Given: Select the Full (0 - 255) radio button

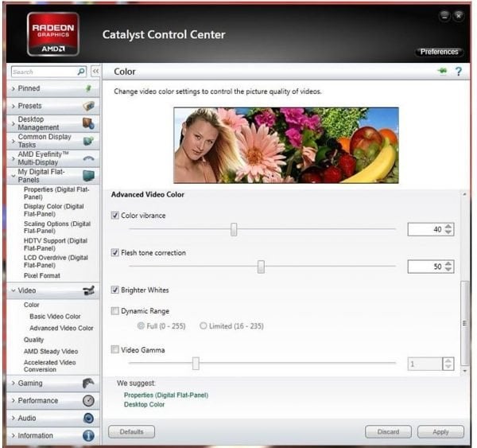Looking at the screenshot, I should (141, 326).
